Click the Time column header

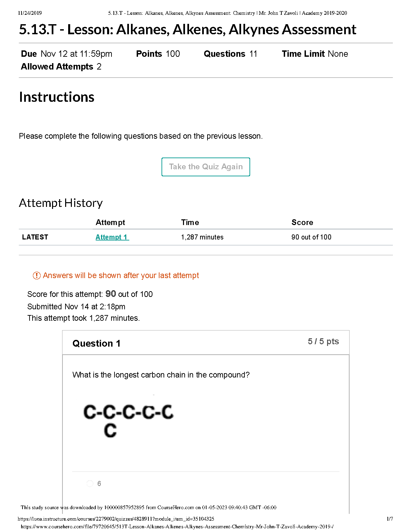coord(190,222)
